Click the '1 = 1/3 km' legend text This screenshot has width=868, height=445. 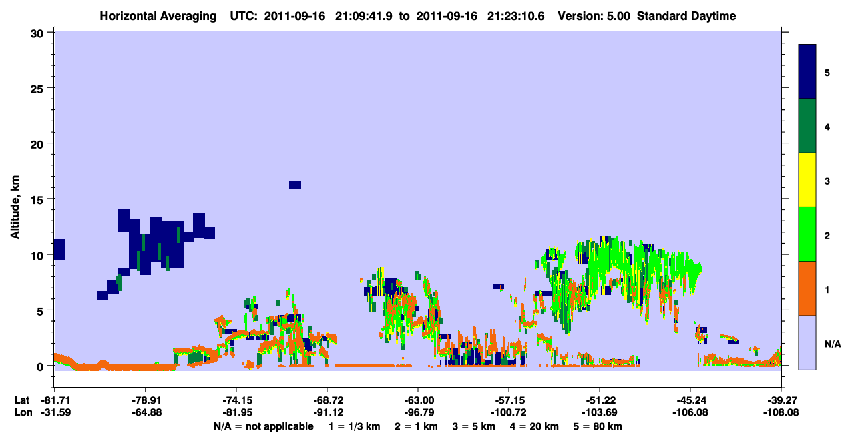pyautogui.click(x=356, y=426)
